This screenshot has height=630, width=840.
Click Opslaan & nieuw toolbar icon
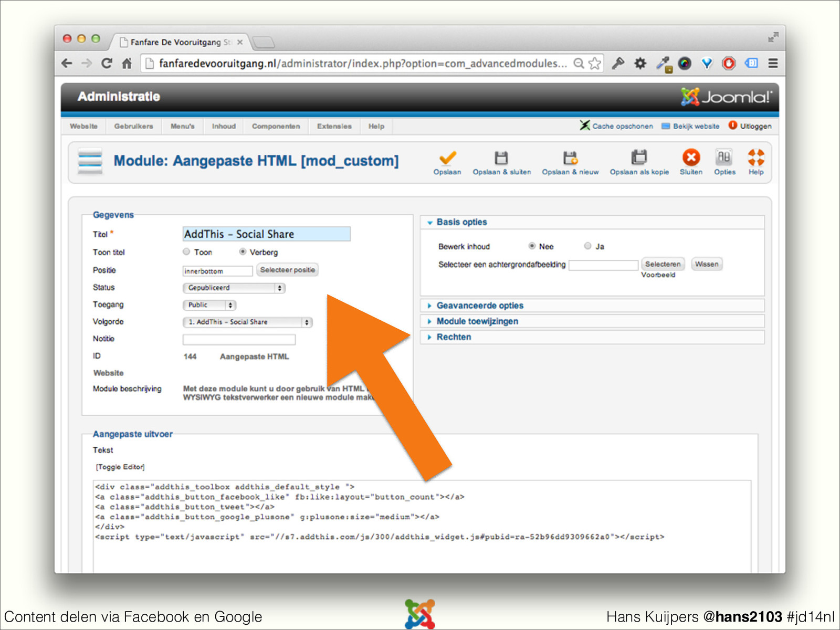570,157
